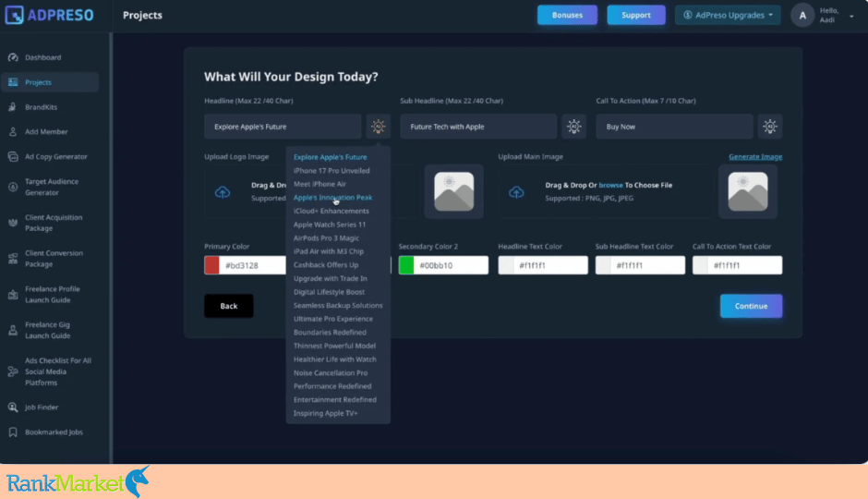The height and width of the screenshot is (499, 868).
Task: Open Target Audience Generator
Action: [52, 188]
